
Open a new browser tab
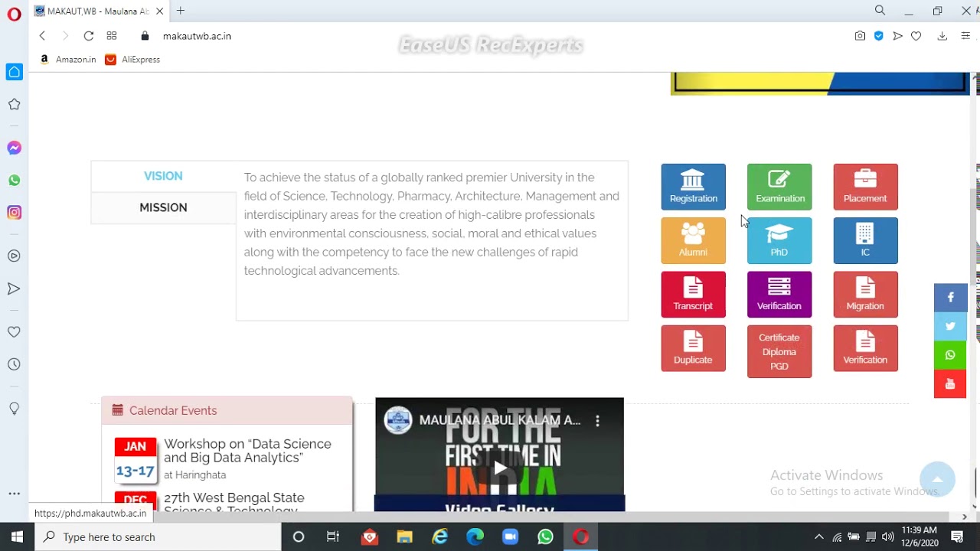tap(181, 11)
